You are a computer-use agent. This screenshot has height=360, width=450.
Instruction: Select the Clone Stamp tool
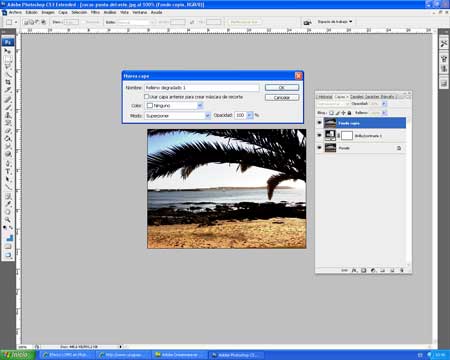[8, 115]
